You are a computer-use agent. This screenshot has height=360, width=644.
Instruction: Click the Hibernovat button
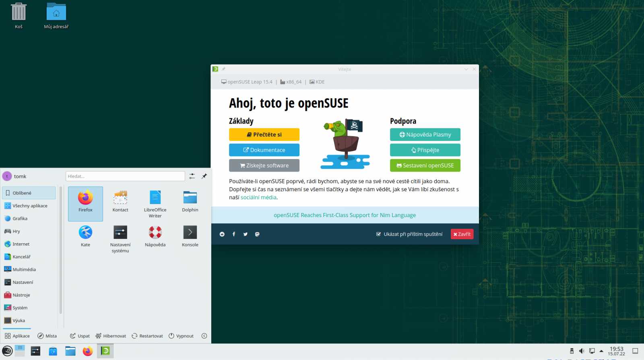[111, 336]
